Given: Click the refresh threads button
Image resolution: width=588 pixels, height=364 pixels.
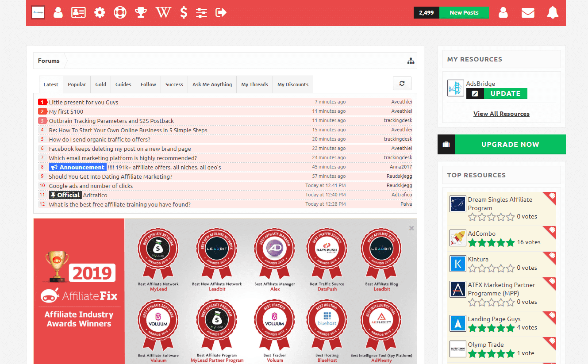Looking at the screenshot, I should [402, 83].
